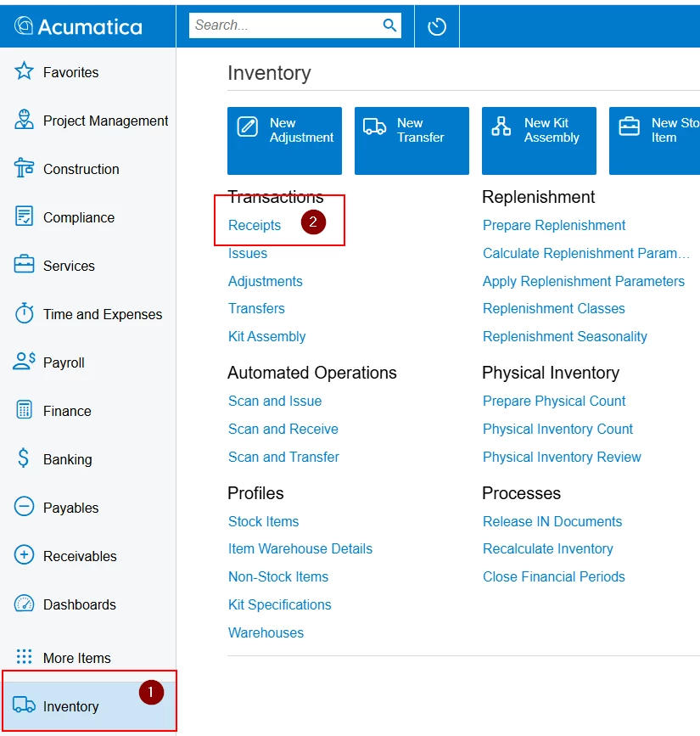
Task: Open Kit Specifications
Action: click(280, 604)
